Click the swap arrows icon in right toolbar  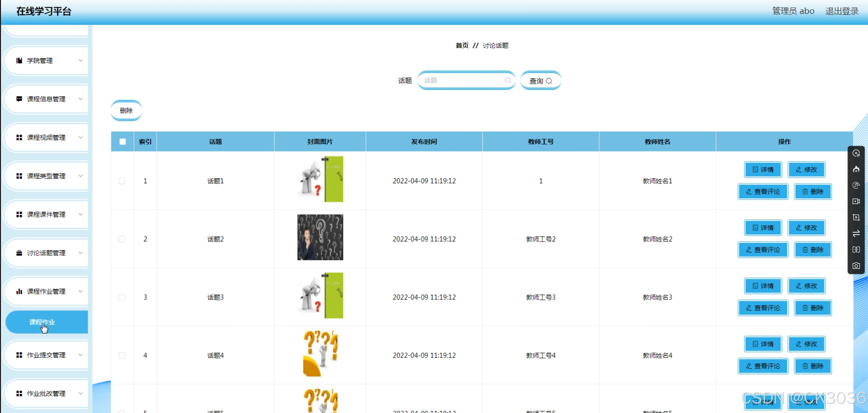coord(856,233)
